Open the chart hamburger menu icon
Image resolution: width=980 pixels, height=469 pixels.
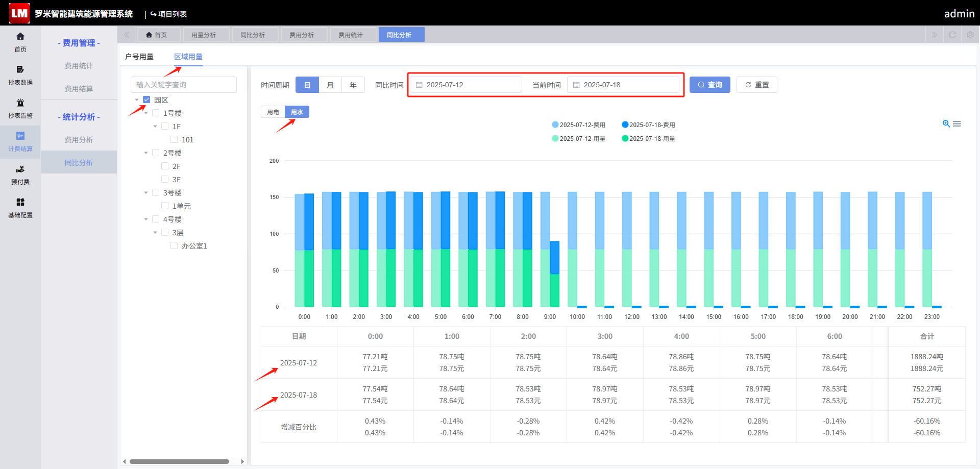click(957, 124)
